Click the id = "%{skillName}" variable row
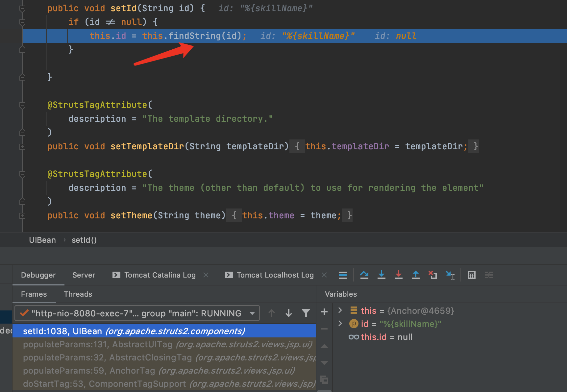567x392 pixels. (395, 324)
